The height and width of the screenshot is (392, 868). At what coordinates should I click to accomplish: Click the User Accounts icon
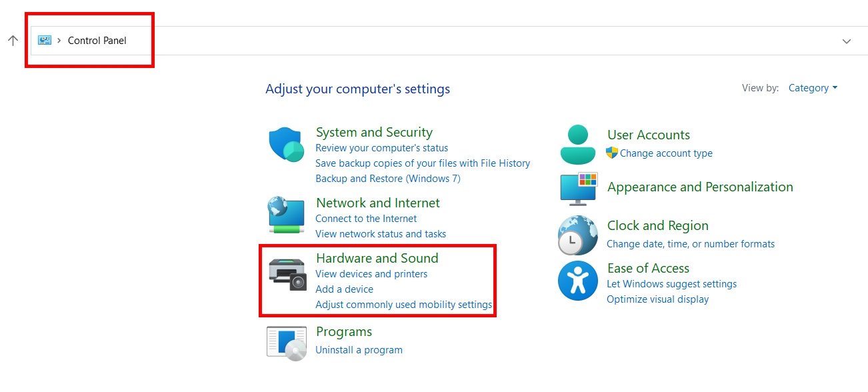pyautogui.click(x=577, y=144)
